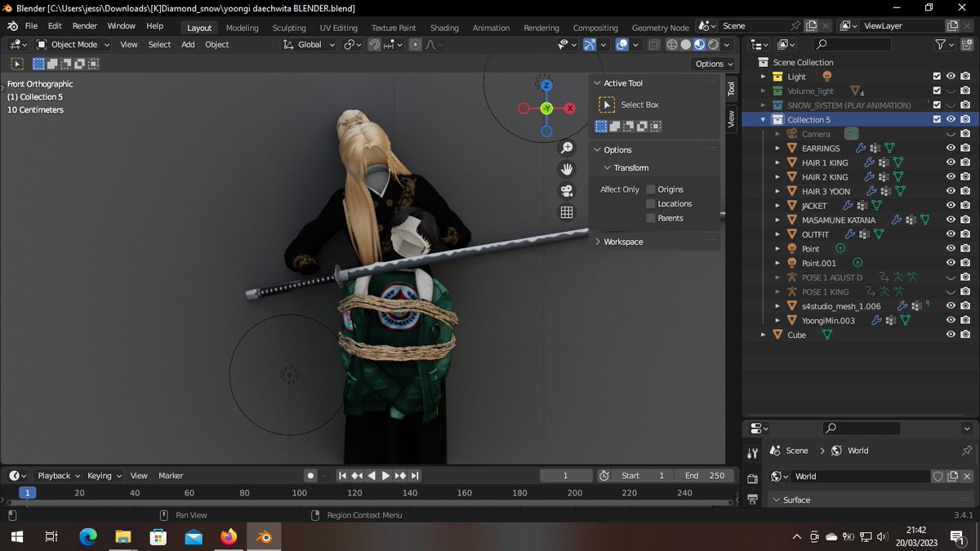Toggle snapping magnet icon
Image resolution: width=980 pixels, height=551 pixels.
click(x=374, y=45)
